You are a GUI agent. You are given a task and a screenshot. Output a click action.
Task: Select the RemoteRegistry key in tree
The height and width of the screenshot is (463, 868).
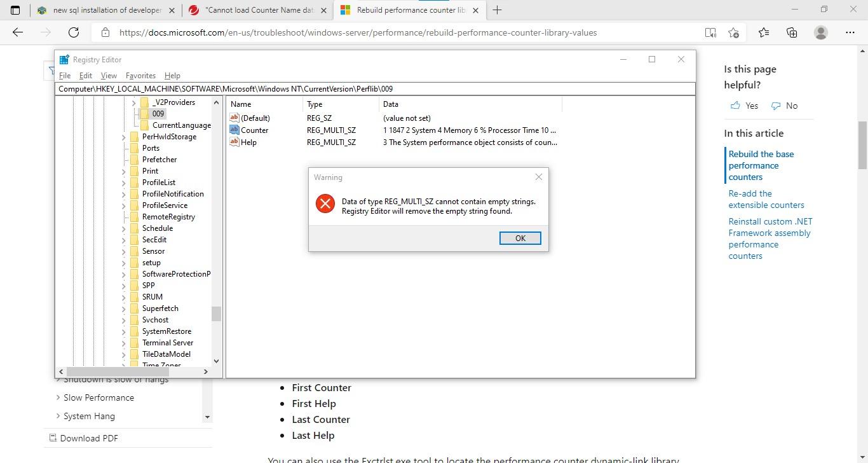coord(168,217)
